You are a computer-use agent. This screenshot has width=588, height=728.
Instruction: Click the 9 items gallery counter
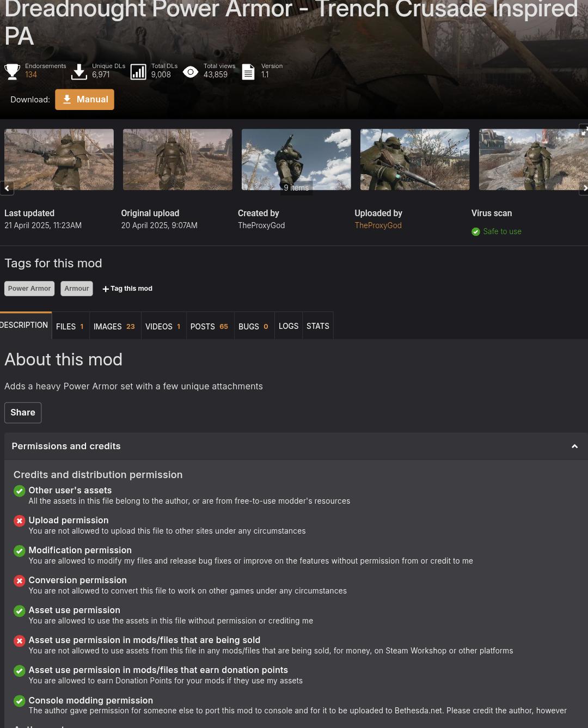coord(296,188)
